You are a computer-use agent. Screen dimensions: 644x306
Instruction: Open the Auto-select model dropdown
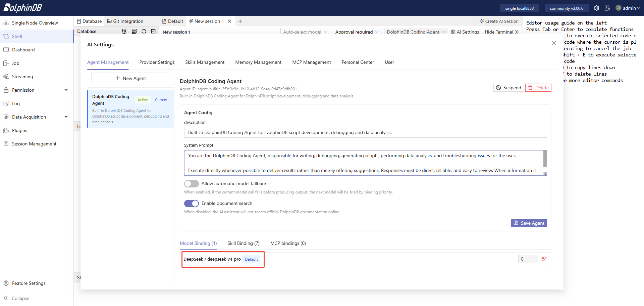[x=305, y=32]
